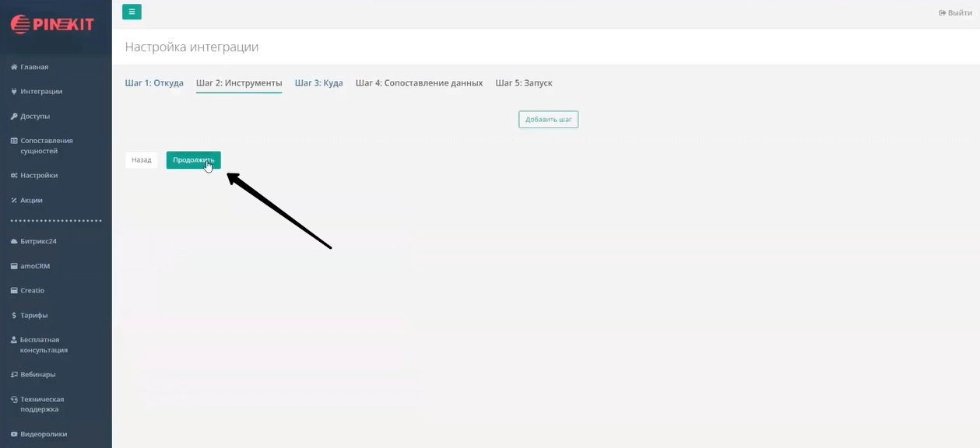The width and height of the screenshot is (980, 448).
Task: Open tab Шаг 5: Запуск
Action: pyautogui.click(x=524, y=83)
